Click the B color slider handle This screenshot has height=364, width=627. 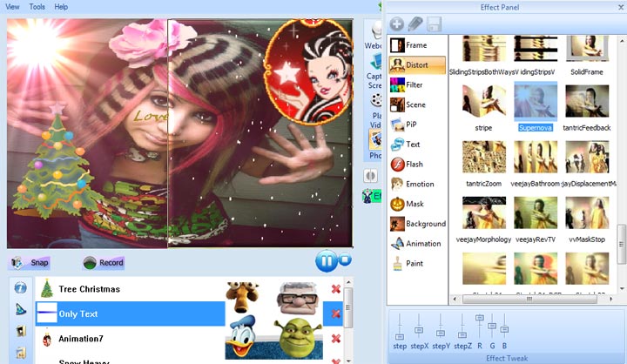pos(504,329)
